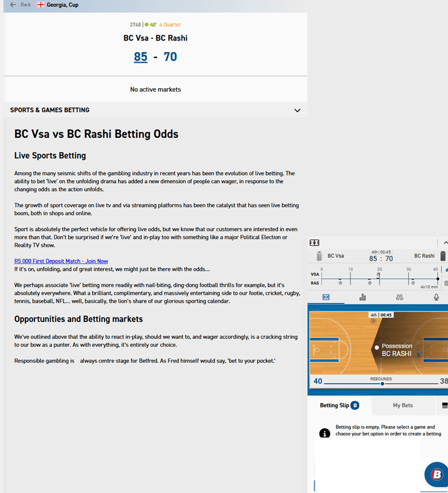Click the Georgia flag icon

pyautogui.click(x=41, y=5)
